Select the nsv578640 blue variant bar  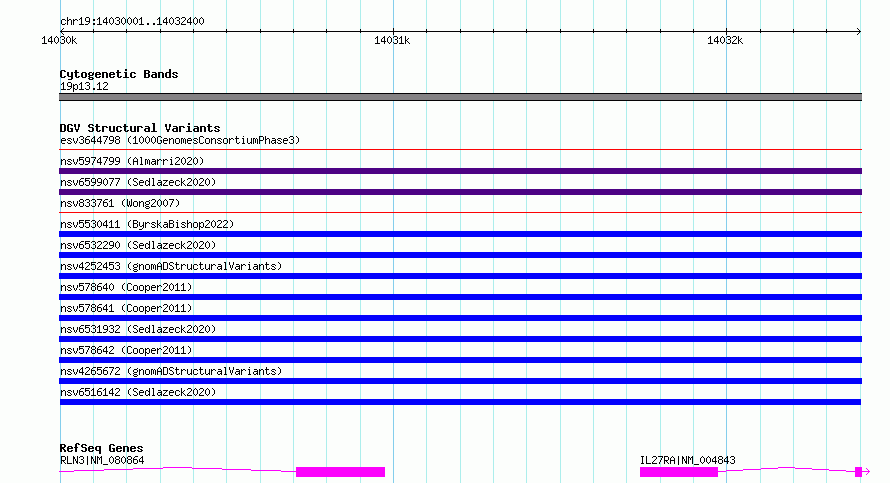(460, 297)
